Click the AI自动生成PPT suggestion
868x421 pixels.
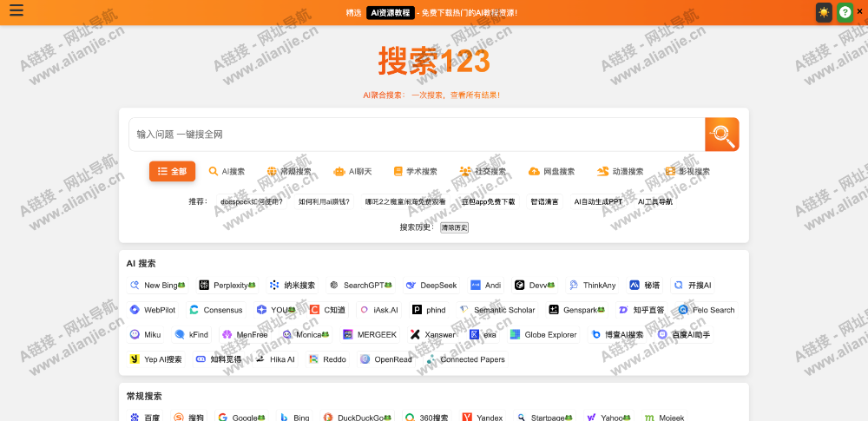pos(598,201)
